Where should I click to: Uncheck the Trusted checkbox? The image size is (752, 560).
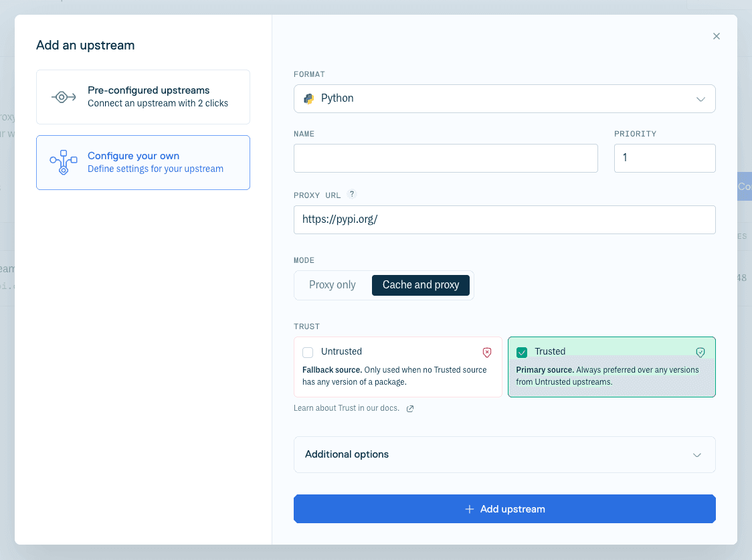(x=522, y=353)
